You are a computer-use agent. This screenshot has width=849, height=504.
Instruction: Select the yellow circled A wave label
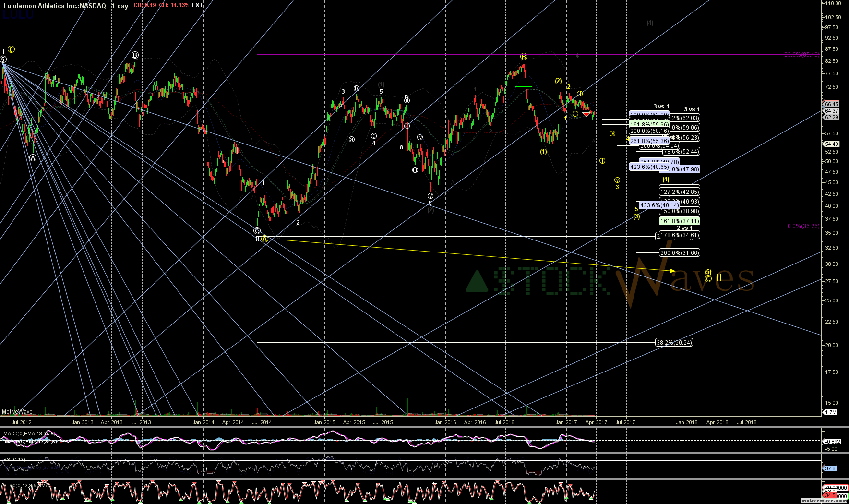tap(265, 239)
